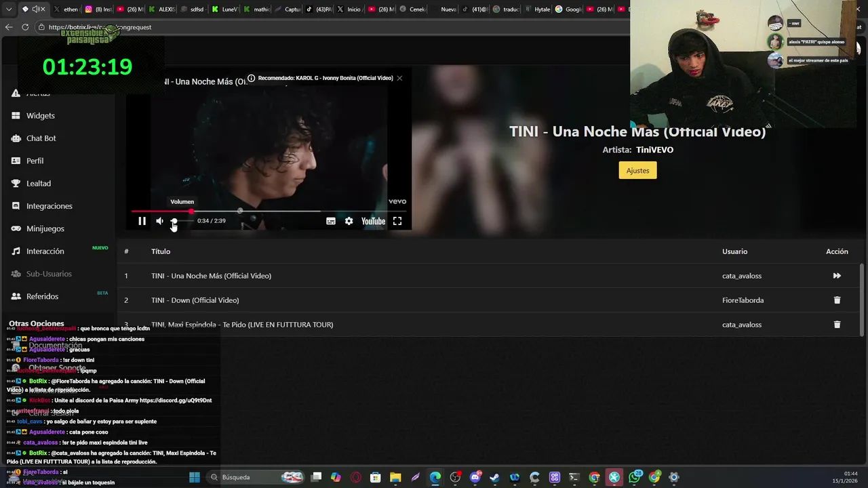Click the browser back arrow
Screen dimensions: 868x488
[x=9, y=27]
